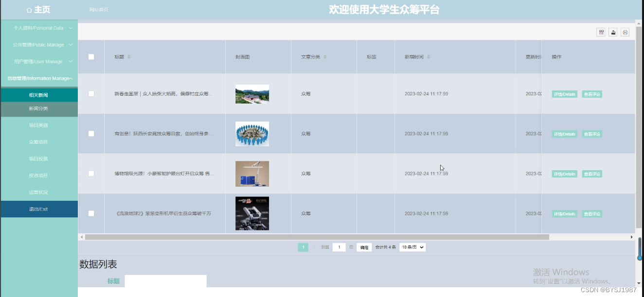Check the row for 有创意！陕西长安竞技众筹 article
Image resolution: width=644 pixels, height=297 pixels.
point(91,134)
